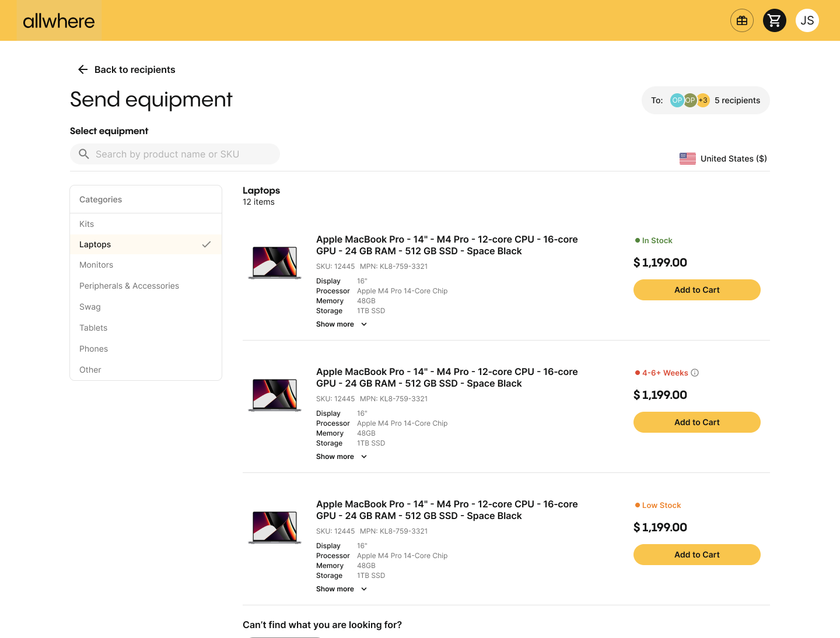Expand Show more on second MacBook

coord(341,457)
